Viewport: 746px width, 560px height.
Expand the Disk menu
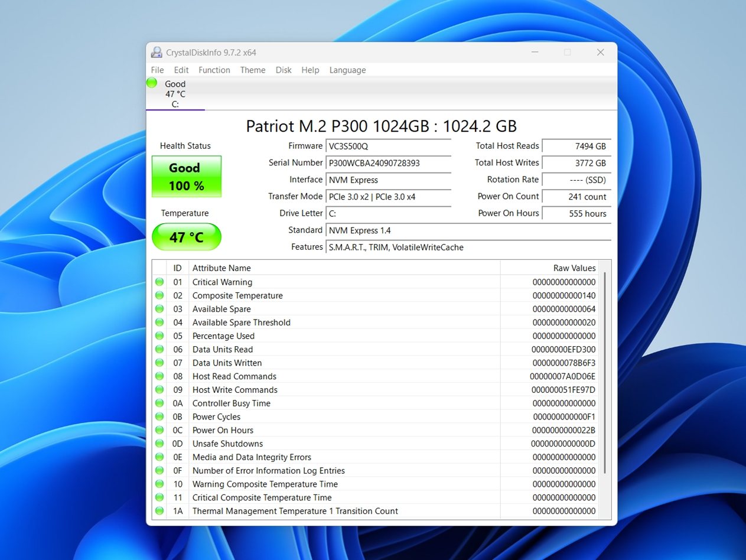[284, 70]
